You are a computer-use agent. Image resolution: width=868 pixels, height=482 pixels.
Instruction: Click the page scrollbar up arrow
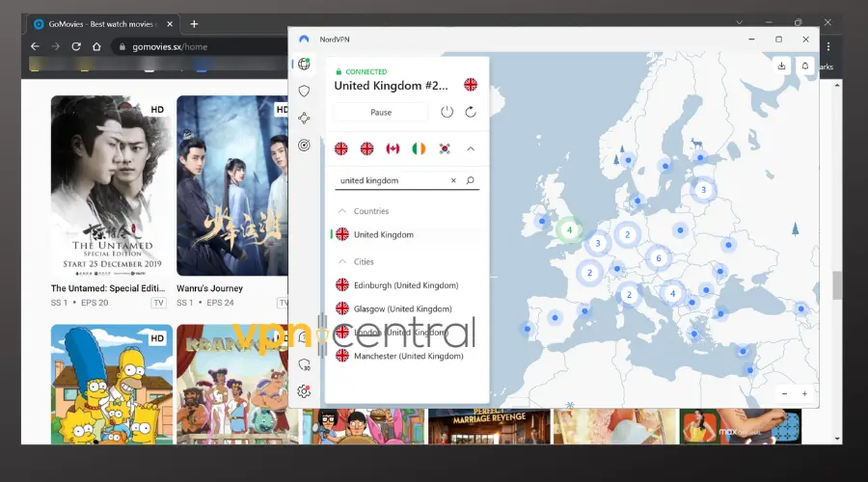837,85
